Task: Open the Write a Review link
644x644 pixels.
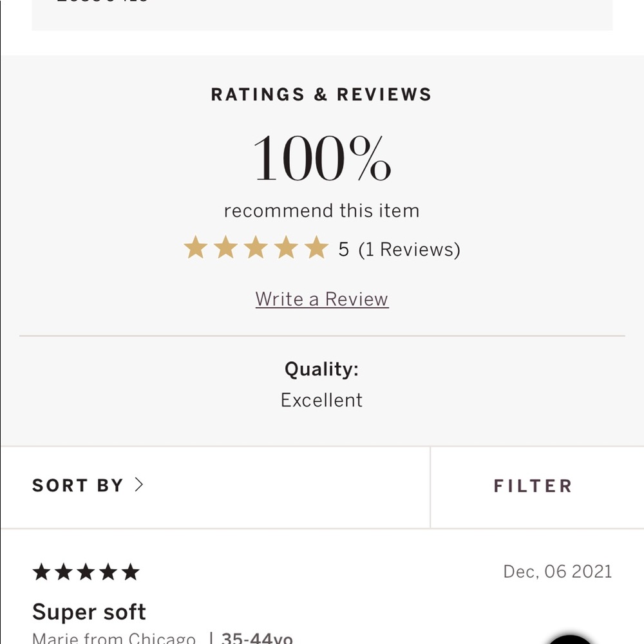Action: [x=322, y=299]
